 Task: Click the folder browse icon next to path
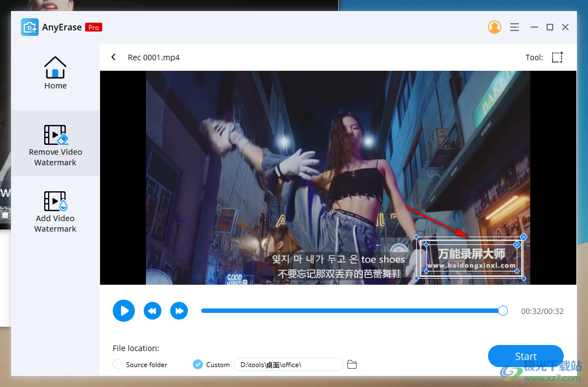352,364
